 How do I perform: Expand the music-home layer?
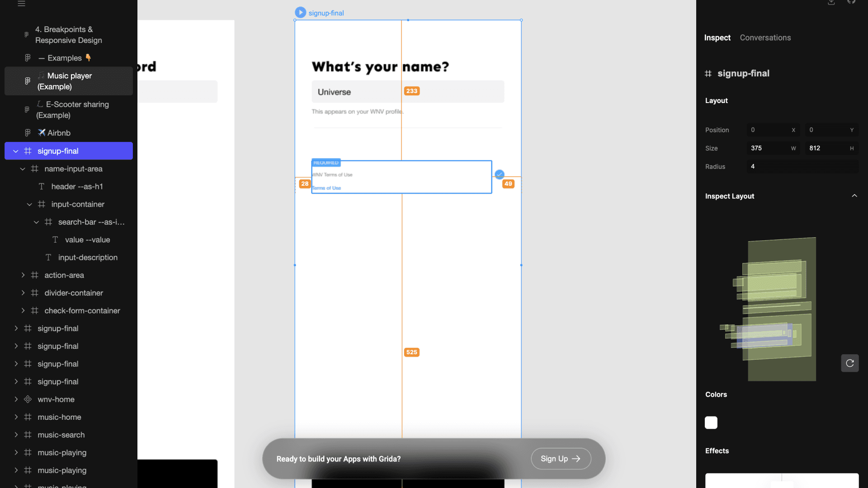pyautogui.click(x=16, y=417)
